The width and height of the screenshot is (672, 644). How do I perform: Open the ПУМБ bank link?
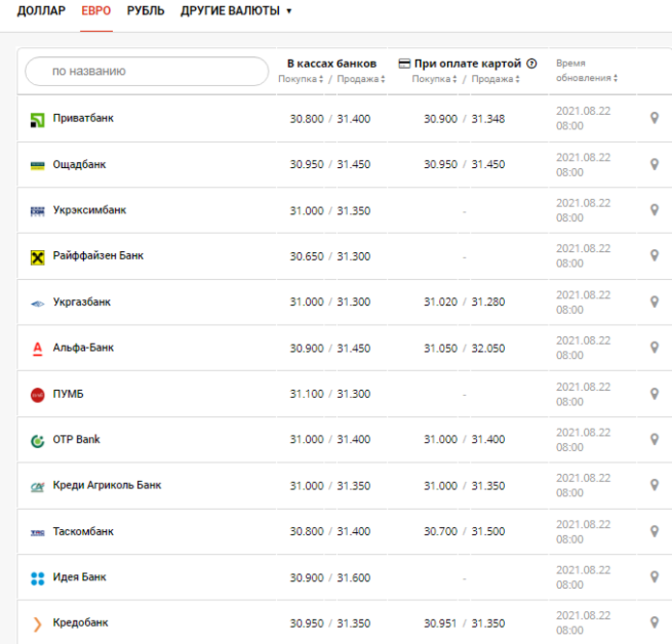click(x=69, y=394)
